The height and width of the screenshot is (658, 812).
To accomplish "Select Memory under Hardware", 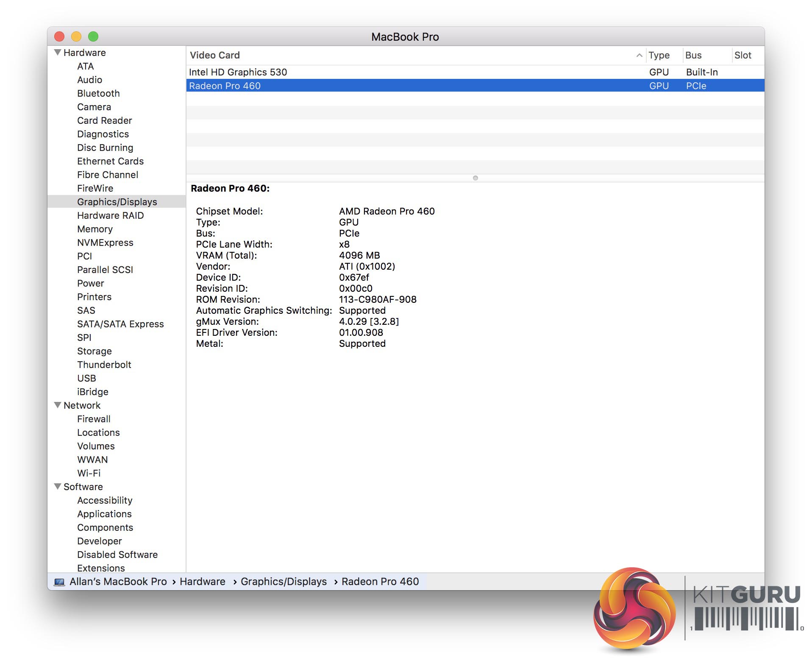I will tap(95, 229).
